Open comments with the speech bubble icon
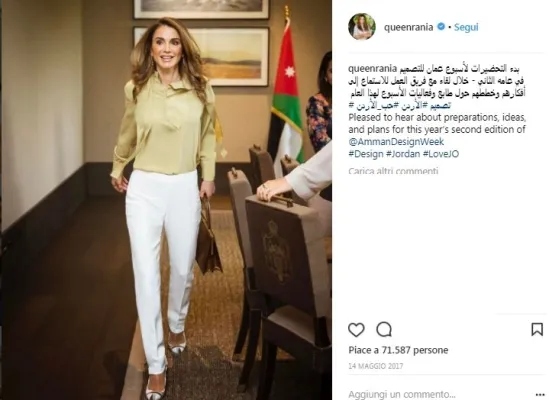 pyautogui.click(x=384, y=330)
